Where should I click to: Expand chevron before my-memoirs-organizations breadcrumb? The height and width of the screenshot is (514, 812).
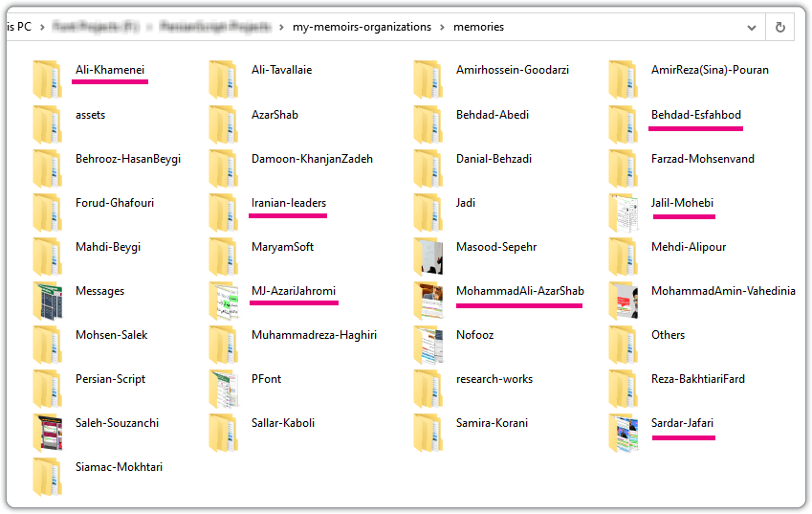(281, 27)
